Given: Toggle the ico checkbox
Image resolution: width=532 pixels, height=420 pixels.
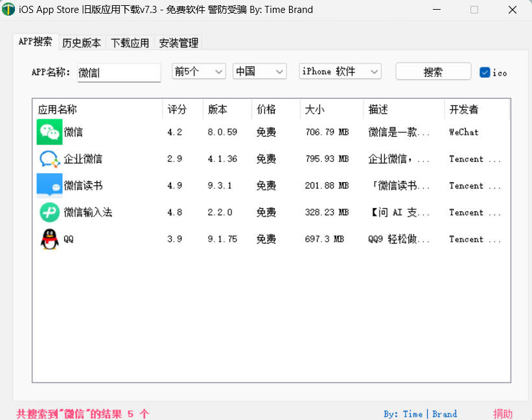Looking at the screenshot, I should (485, 72).
